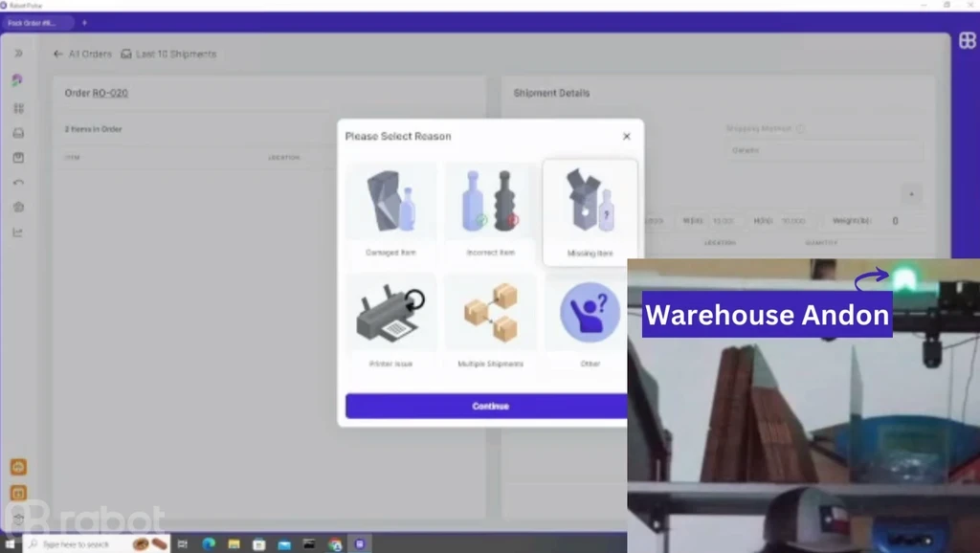Click the inbox tray icon in sidebar
This screenshot has height=553, width=980.
tap(18, 133)
